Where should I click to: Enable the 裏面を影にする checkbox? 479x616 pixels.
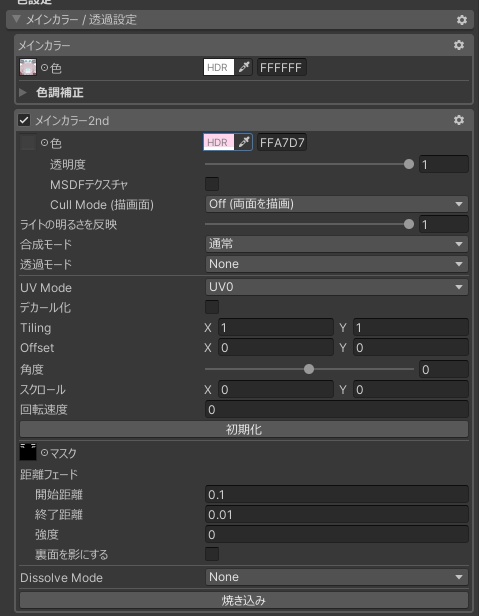[212, 554]
